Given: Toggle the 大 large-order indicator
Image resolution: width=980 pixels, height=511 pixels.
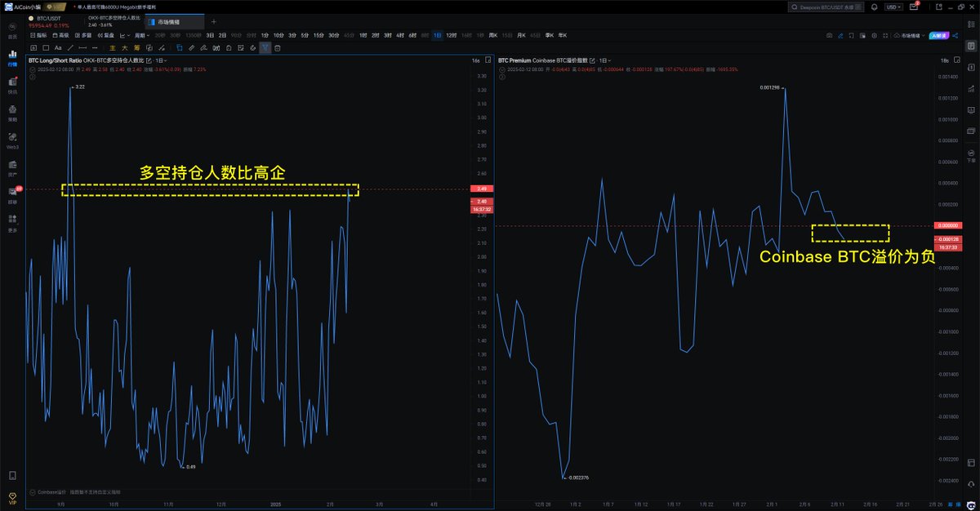Looking at the screenshot, I should coord(125,48).
